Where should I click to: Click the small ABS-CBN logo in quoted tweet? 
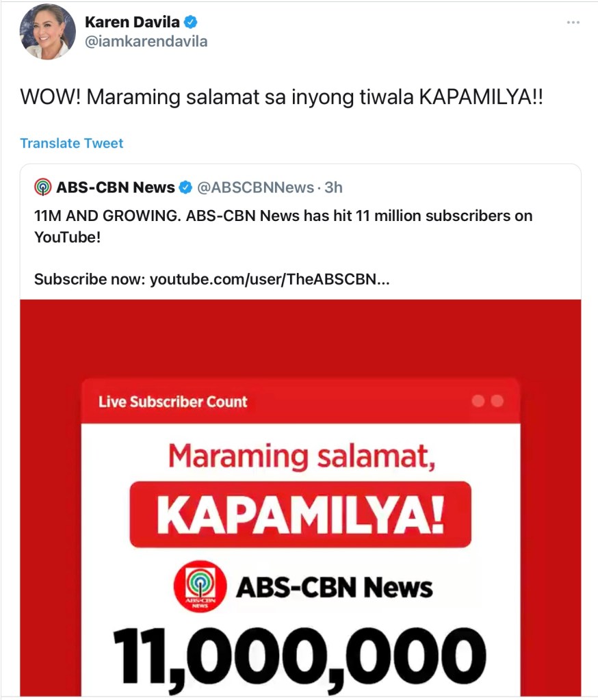42,187
